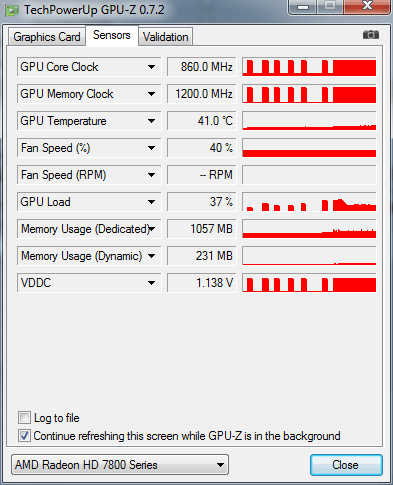Enable the Log to file checkbox
Screen dimensions: 393x485
click(24, 418)
